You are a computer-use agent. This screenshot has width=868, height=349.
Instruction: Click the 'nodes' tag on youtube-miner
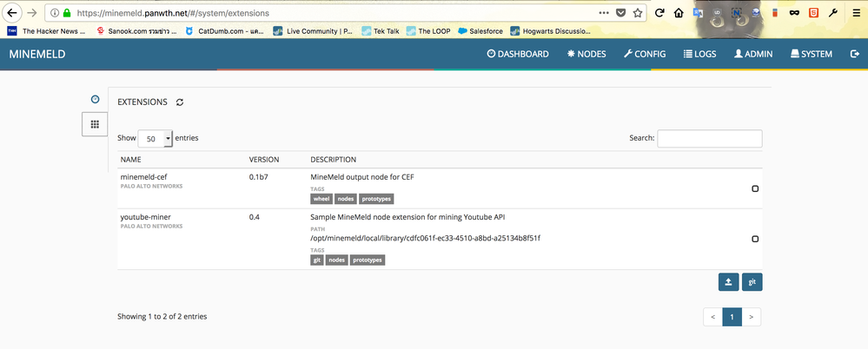(x=336, y=260)
